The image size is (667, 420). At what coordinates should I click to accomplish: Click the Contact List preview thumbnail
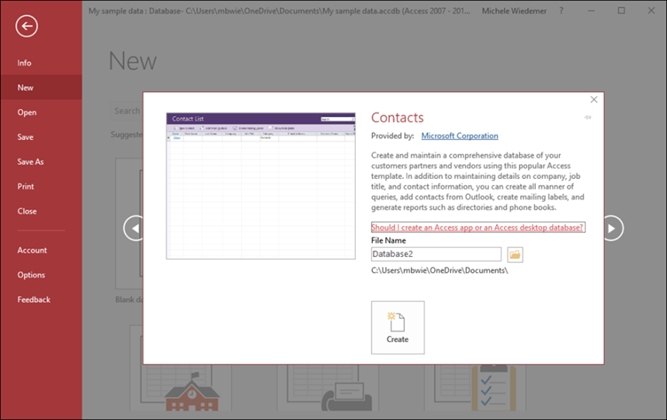click(x=261, y=186)
